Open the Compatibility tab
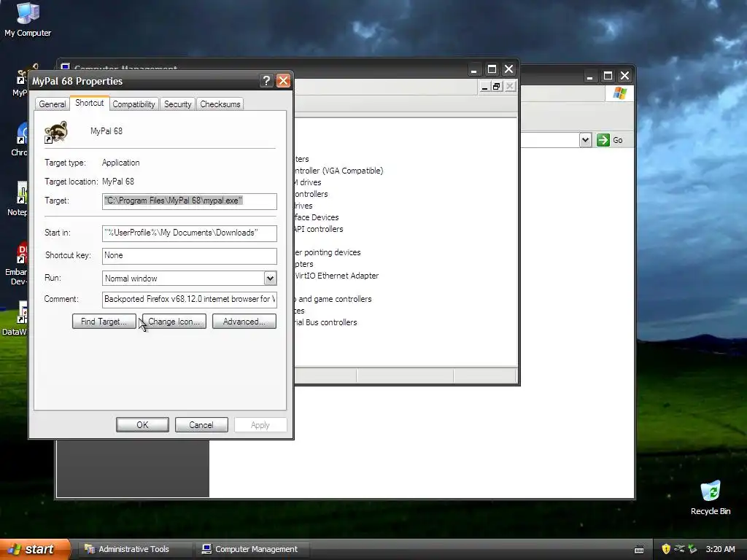The image size is (747, 560). [x=134, y=104]
